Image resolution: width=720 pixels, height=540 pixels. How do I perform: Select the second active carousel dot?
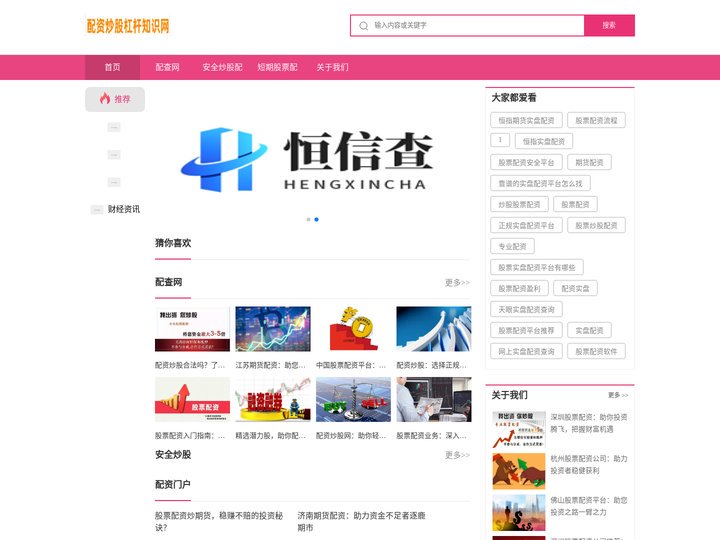point(316,219)
